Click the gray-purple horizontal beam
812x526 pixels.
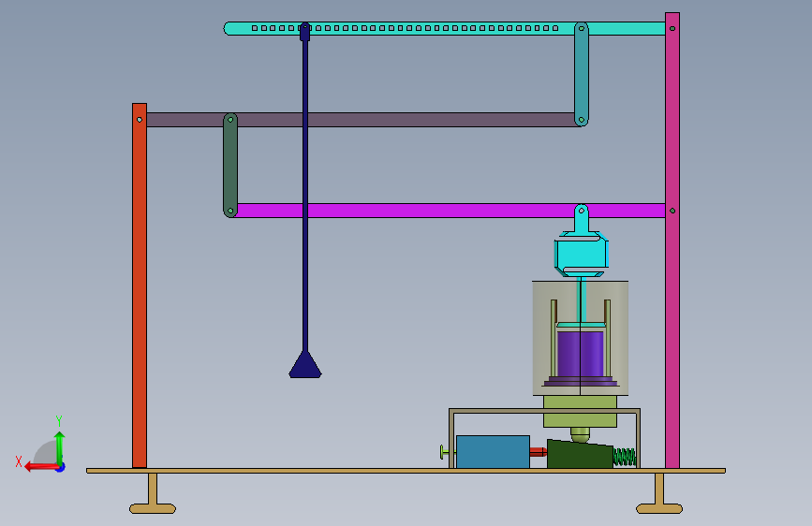[362, 120]
